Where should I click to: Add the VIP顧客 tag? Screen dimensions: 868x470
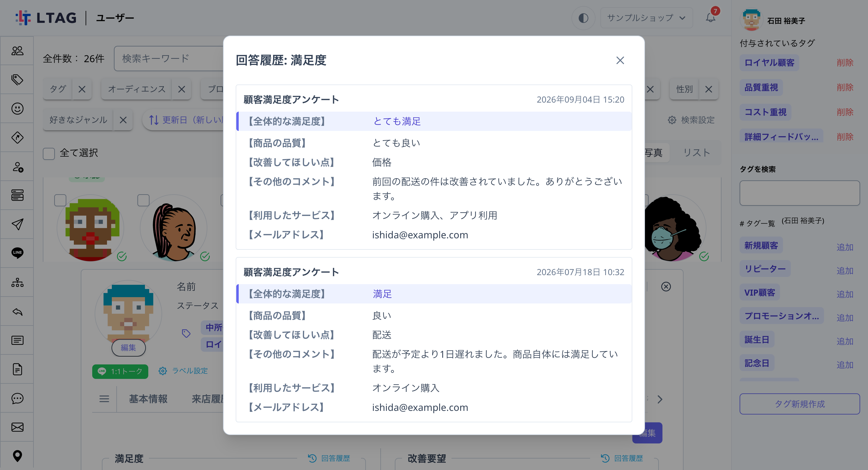tap(845, 294)
